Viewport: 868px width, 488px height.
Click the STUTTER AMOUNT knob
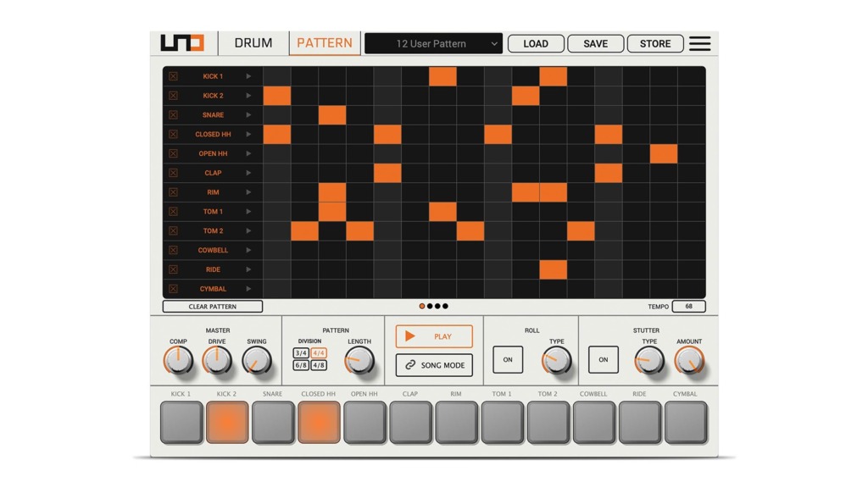click(x=688, y=360)
